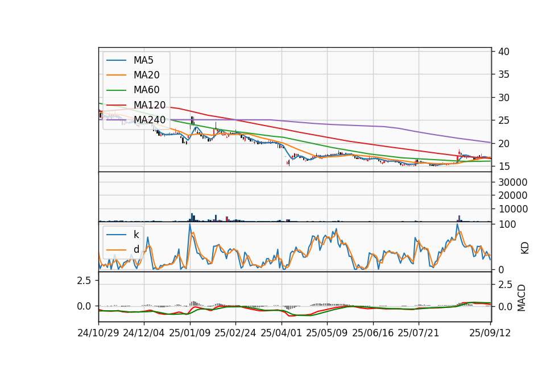
Task: Click the red MA120 legend line sample
Action: (116, 105)
